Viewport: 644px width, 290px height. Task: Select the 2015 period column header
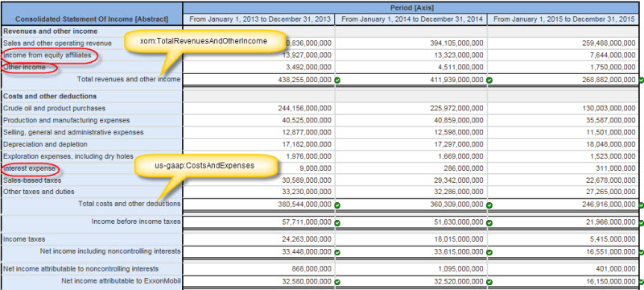(563, 19)
